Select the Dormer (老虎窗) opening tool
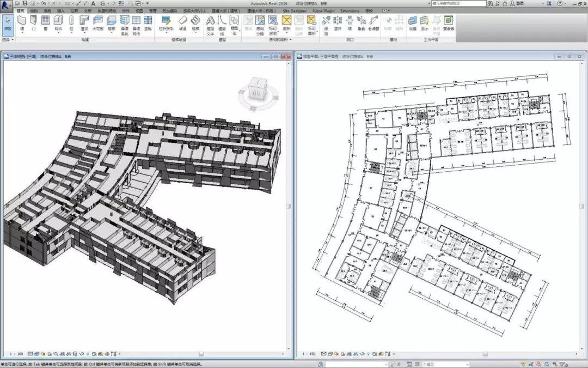This screenshot has width=588, height=368. click(x=373, y=22)
